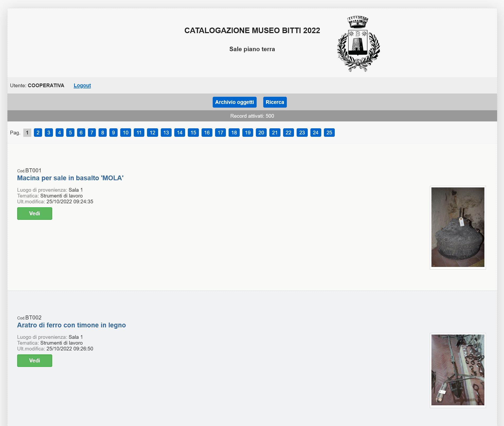Click the Sale piano terra subtitle

(252, 49)
